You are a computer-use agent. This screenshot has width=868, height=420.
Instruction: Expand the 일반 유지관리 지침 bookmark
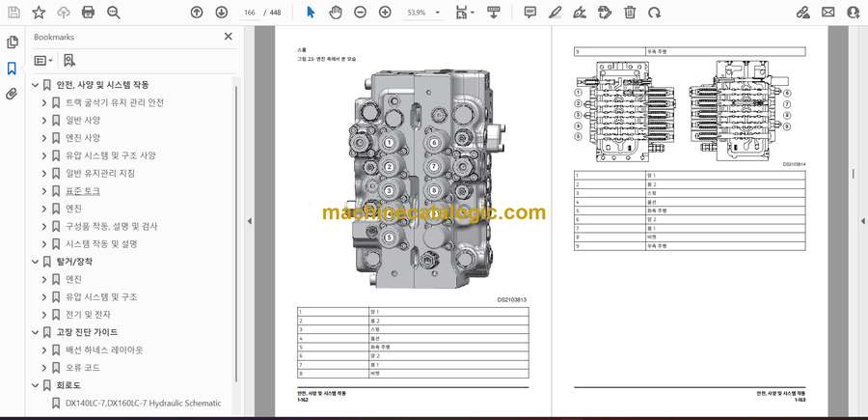(x=44, y=174)
